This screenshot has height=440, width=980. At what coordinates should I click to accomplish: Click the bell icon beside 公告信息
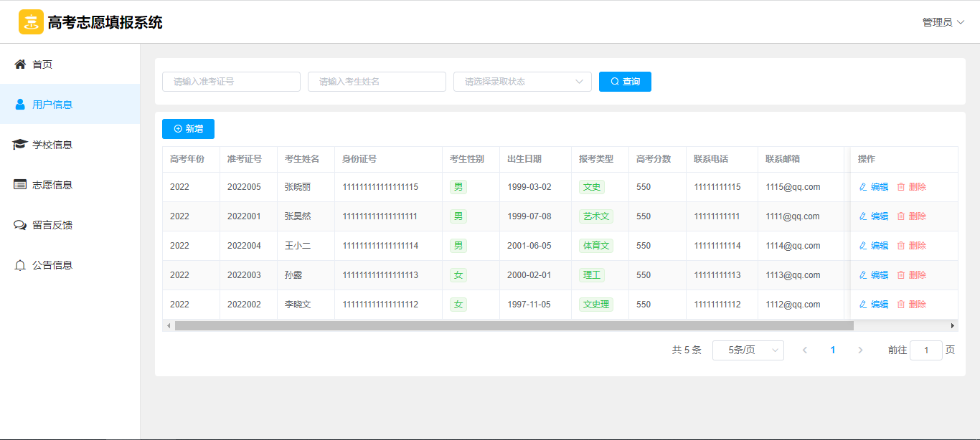[x=20, y=265]
